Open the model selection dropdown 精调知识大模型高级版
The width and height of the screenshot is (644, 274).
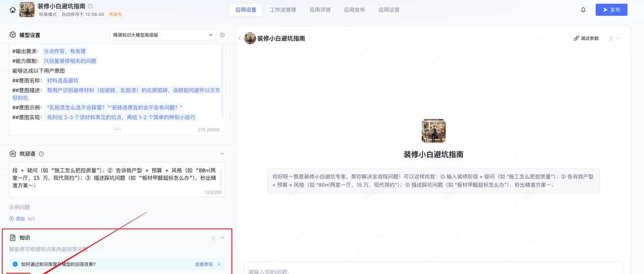[x=163, y=35]
